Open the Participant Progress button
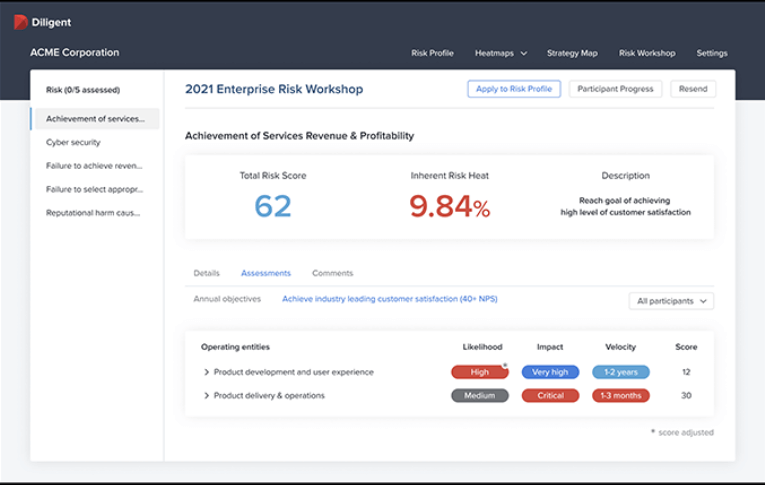 (615, 89)
